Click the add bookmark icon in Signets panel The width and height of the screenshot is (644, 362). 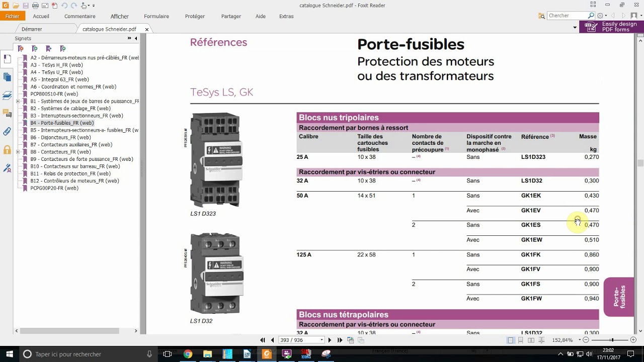35,49
